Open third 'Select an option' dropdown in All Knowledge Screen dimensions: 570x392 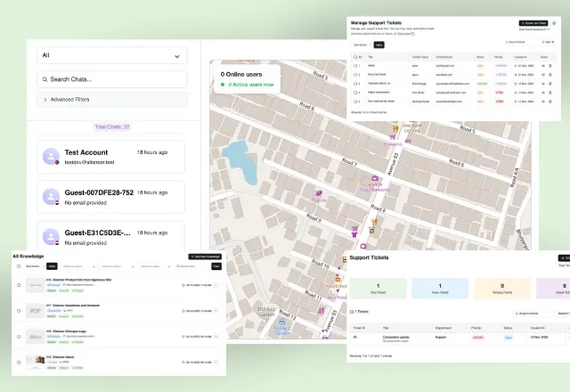click(156, 266)
